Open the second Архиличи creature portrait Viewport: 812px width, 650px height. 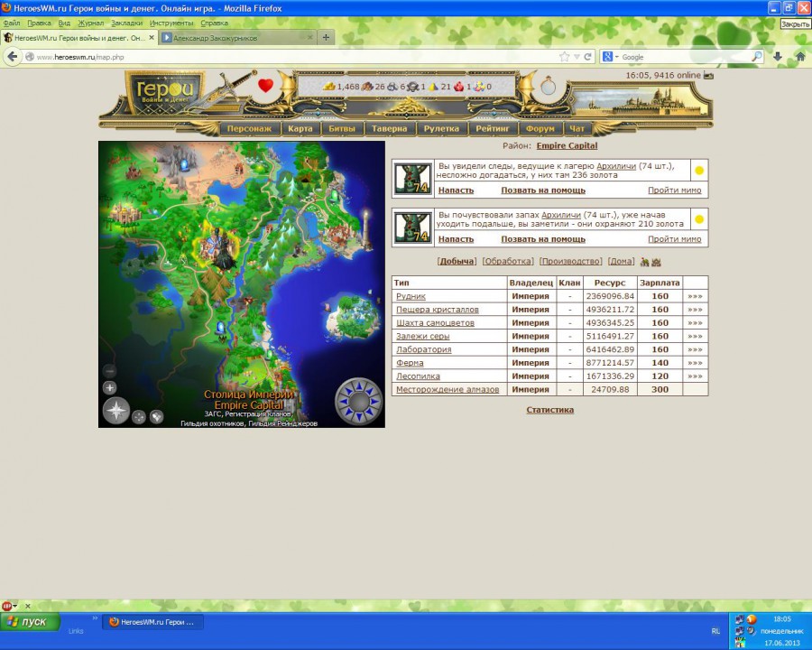412,227
